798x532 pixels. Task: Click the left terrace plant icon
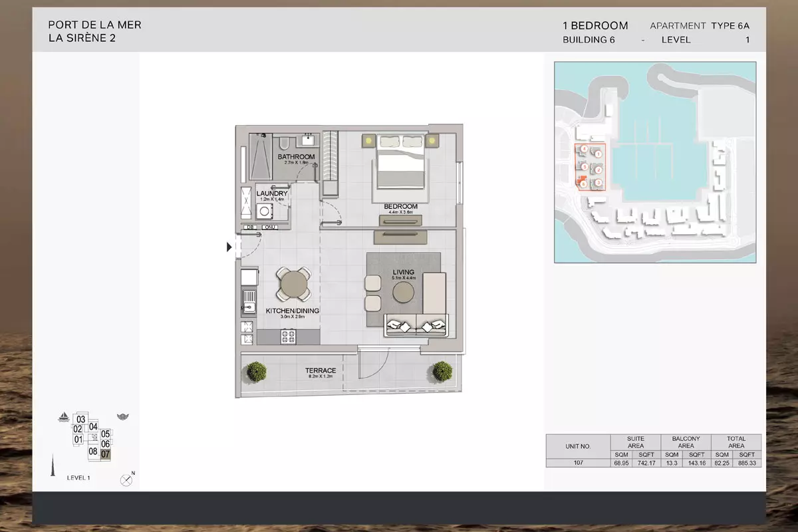tap(256, 373)
